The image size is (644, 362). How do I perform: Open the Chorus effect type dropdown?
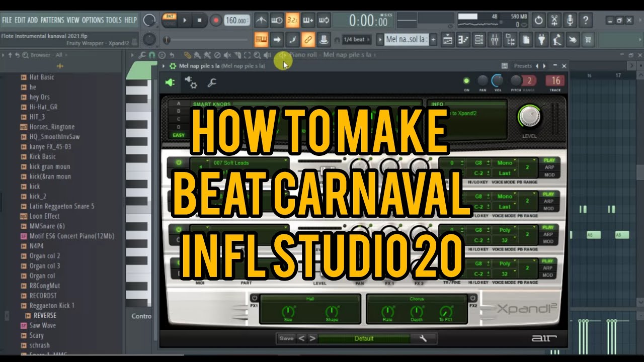click(416, 299)
